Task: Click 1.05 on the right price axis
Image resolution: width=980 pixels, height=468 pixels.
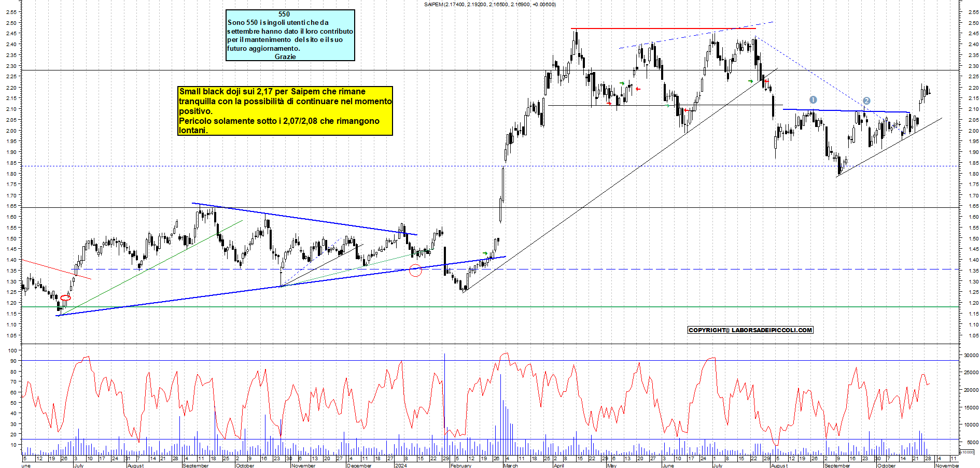Action: click(973, 335)
